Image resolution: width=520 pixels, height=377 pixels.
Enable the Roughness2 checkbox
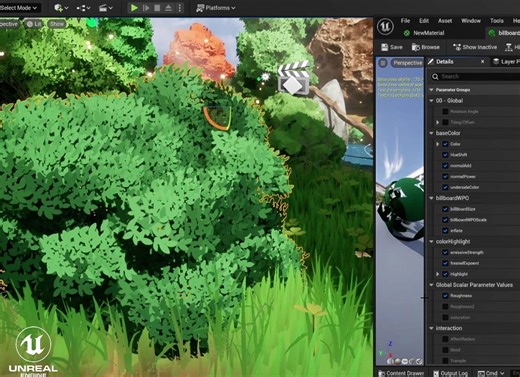(445, 306)
